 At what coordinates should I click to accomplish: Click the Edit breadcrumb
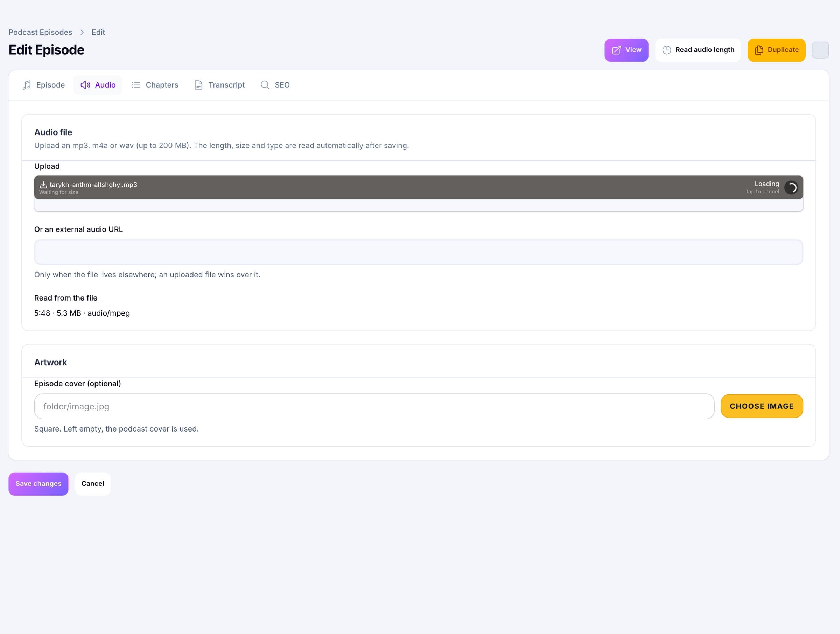(x=98, y=32)
